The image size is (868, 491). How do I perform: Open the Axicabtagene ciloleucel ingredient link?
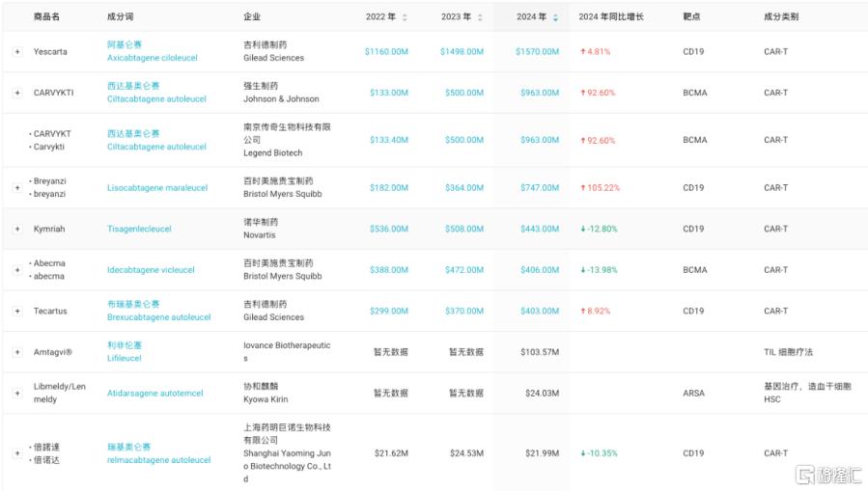pyautogui.click(x=152, y=58)
